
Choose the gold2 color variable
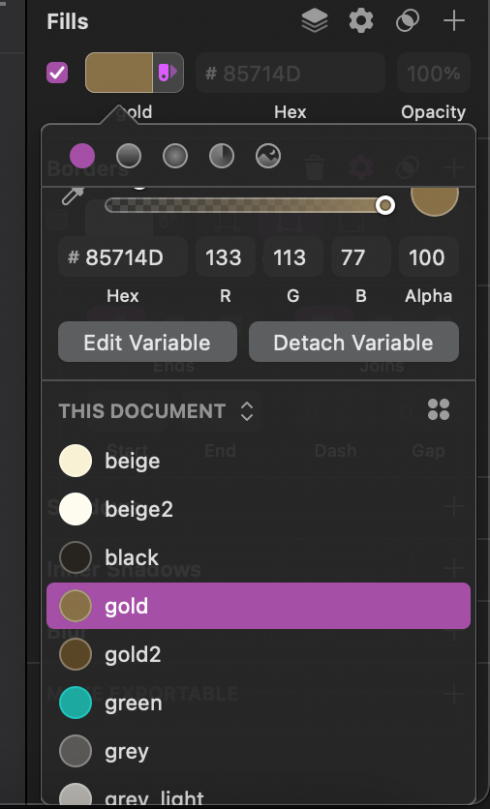click(258, 654)
